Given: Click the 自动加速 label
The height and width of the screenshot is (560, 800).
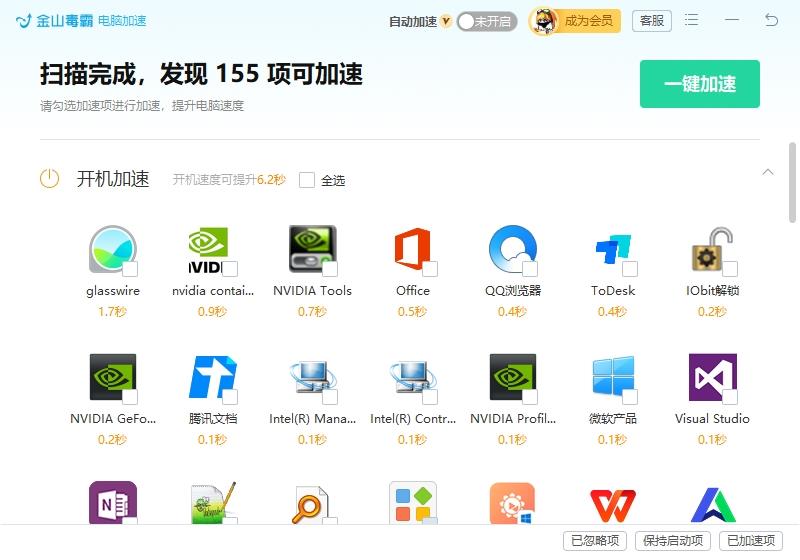Looking at the screenshot, I should [413, 21].
